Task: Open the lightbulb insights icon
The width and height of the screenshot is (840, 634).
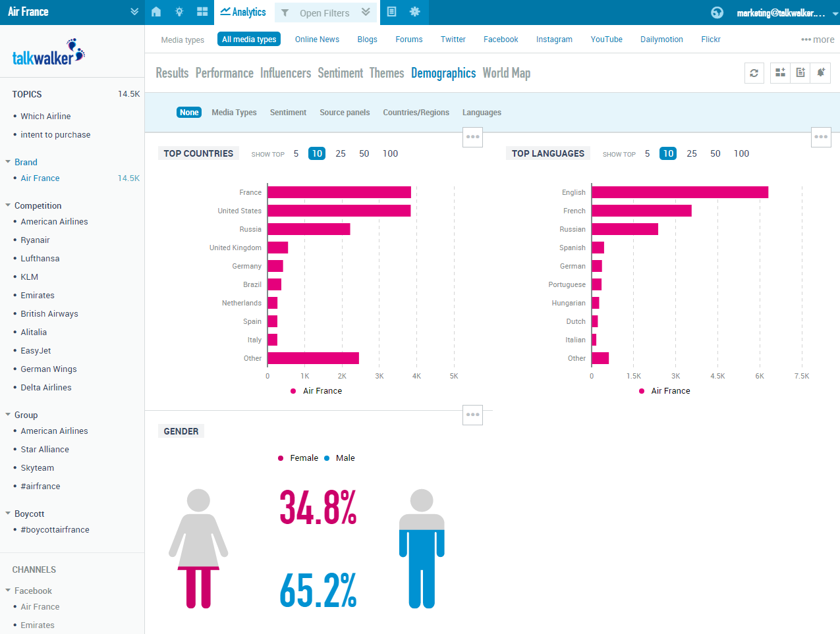Action: pos(179,12)
